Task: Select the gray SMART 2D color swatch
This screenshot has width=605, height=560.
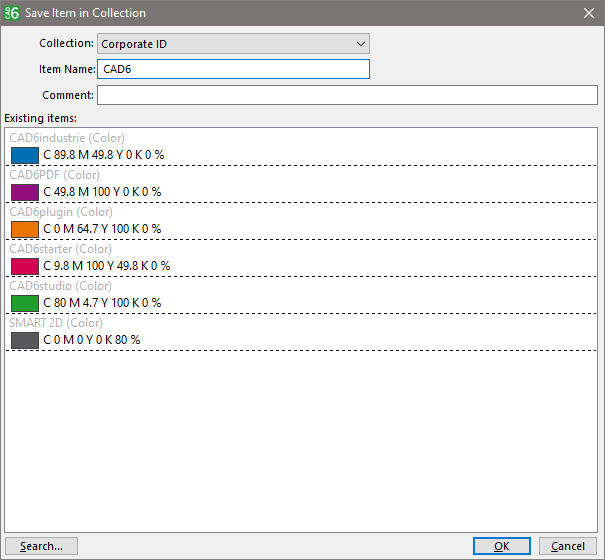Action: [x=25, y=340]
